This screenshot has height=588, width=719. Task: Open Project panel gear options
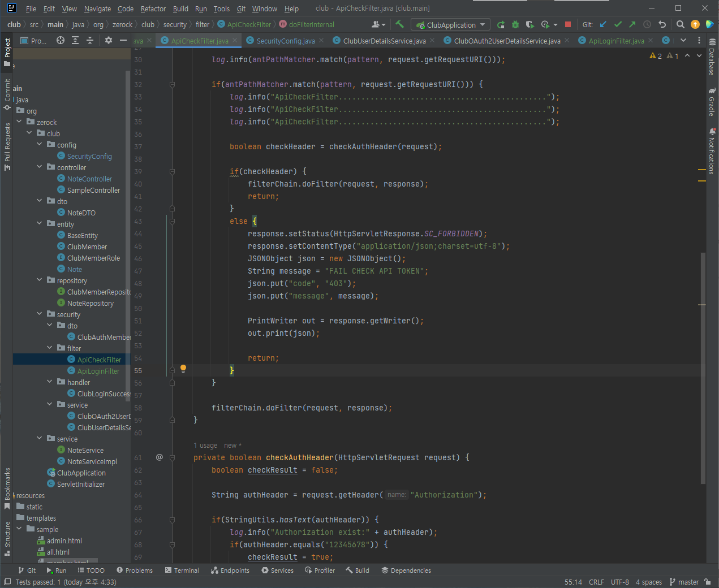click(x=109, y=40)
